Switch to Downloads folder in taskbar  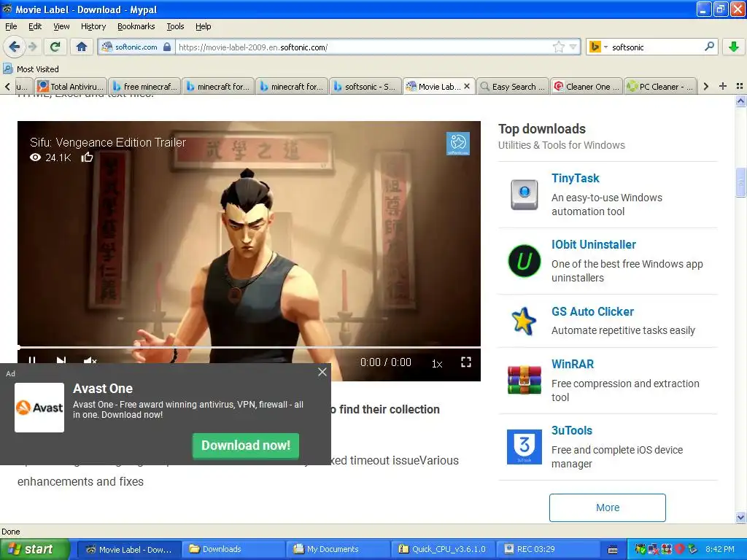click(233, 549)
